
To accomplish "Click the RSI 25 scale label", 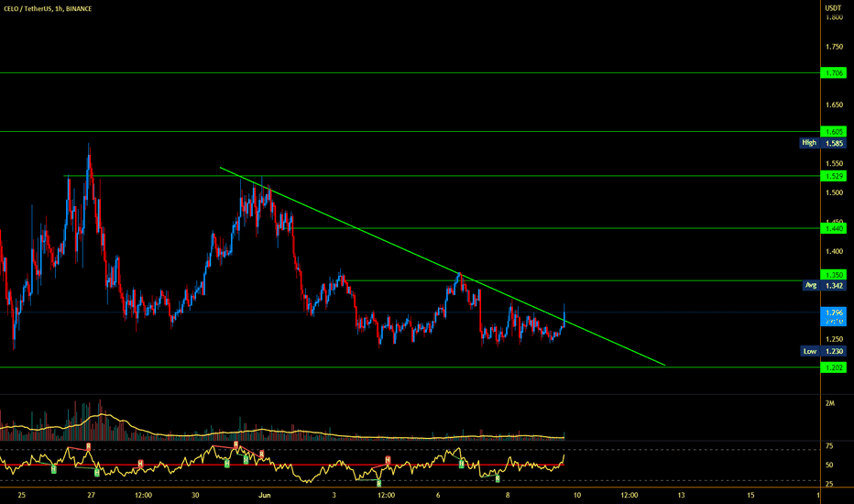I will tap(829, 485).
